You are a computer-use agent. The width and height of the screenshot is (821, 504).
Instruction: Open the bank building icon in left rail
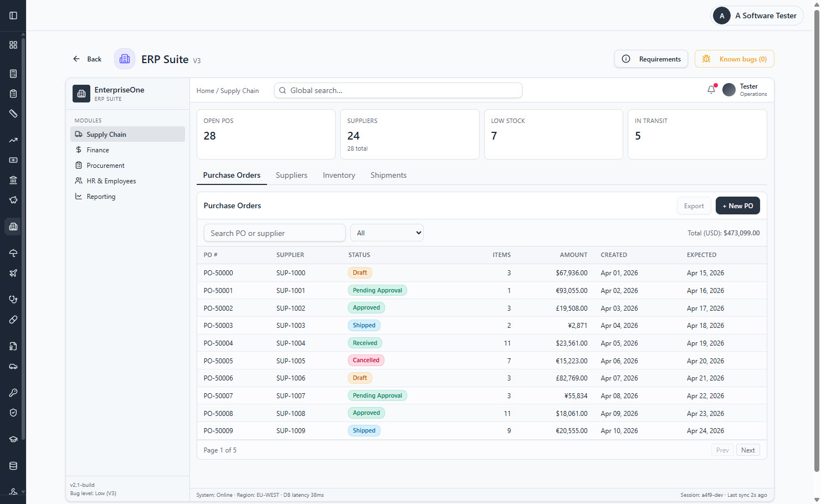[x=13, y=180]
